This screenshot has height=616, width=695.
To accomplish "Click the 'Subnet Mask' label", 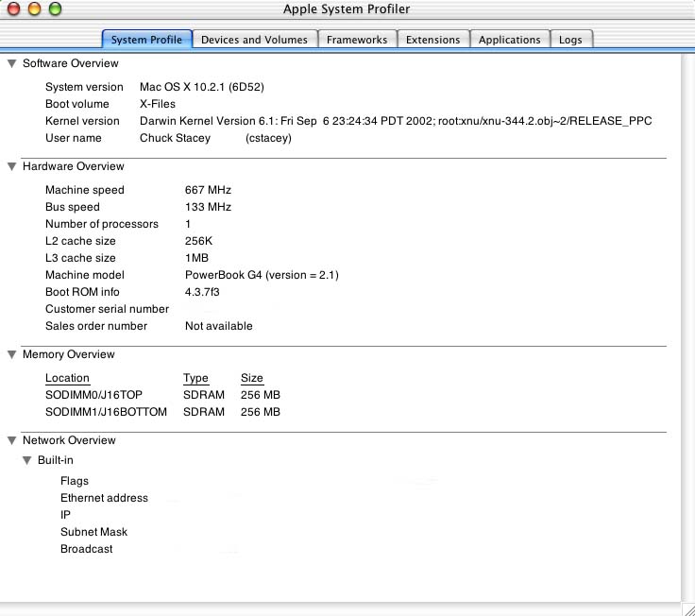I will (94, 532).
